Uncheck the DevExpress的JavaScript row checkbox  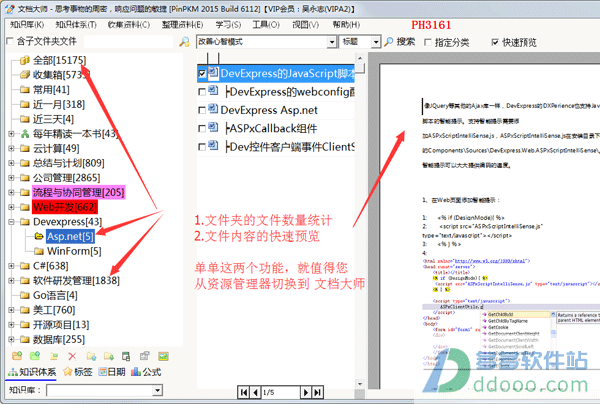click(202, 73)
